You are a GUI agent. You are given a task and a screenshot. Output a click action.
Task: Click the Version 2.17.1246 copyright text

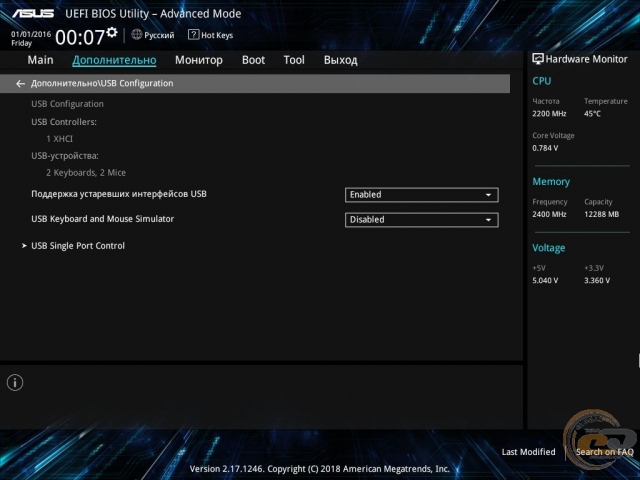(x=320, y=469)
